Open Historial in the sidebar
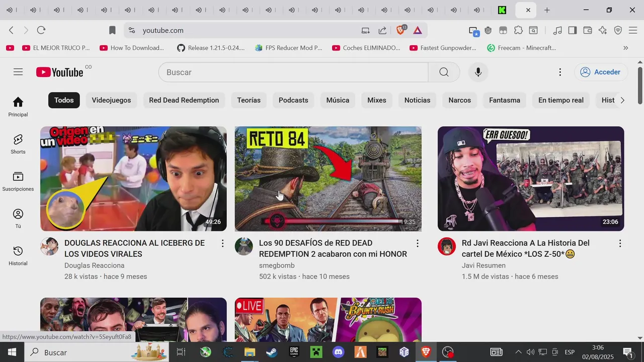 point(18,255)
